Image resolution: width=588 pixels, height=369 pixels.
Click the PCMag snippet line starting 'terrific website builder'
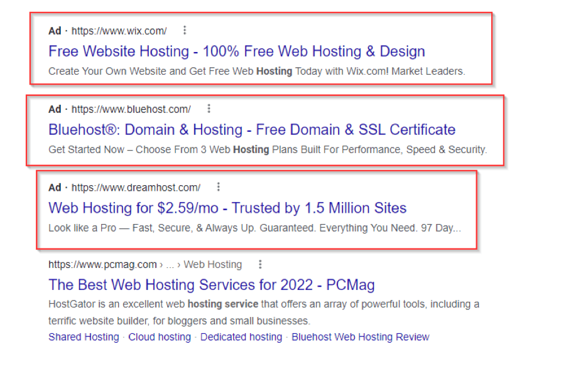pos(179,321)
